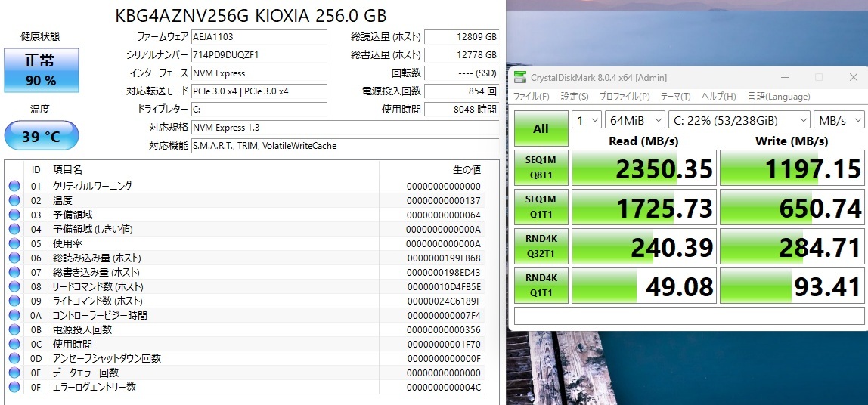Click the 総読込量 (ホスト) value 12809 GB
The height and width of the screenshot is (405, 868).
tap(461, 37)
